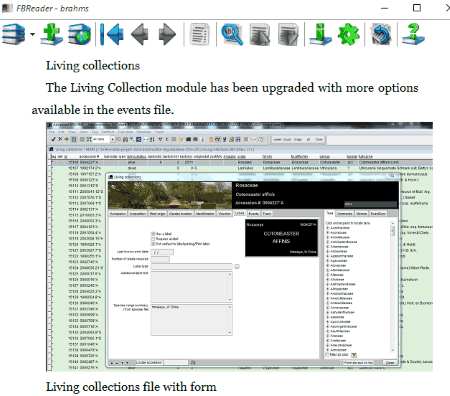The width and height of the screenshot is (450, 396).
Task: Find next search occurrence
Action: pos(288,34)
